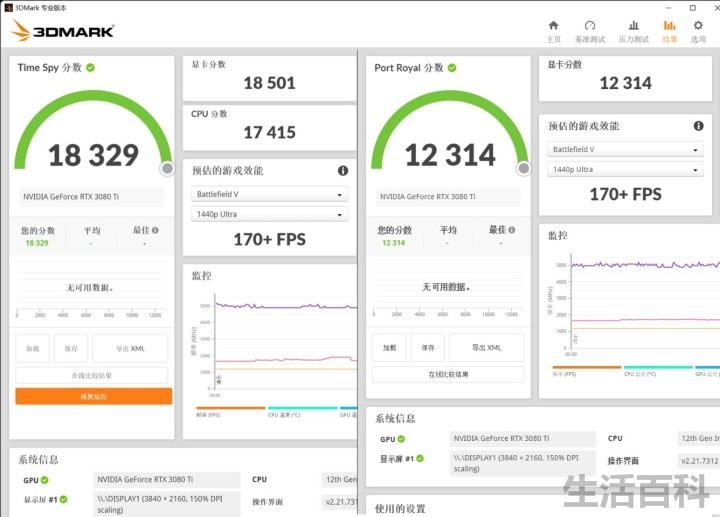
Task: Click the 3DMARK logo in the header
Action: click(x=62, y=30)
